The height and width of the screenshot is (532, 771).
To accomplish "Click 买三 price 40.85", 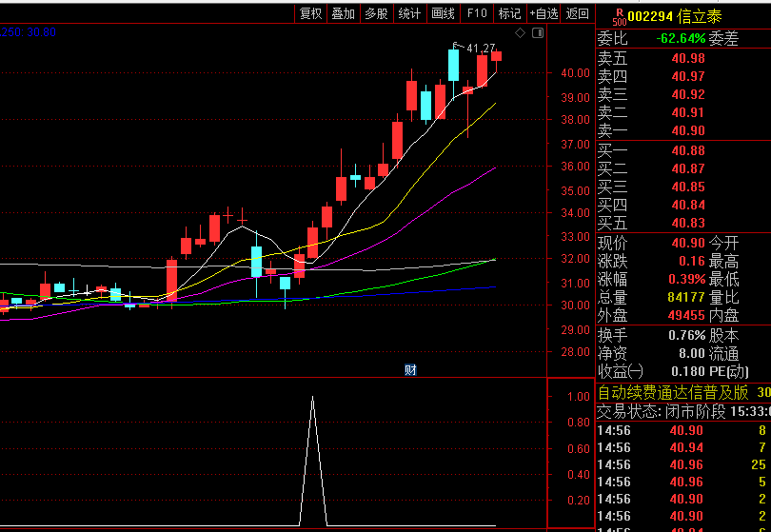I will point(688,187).
